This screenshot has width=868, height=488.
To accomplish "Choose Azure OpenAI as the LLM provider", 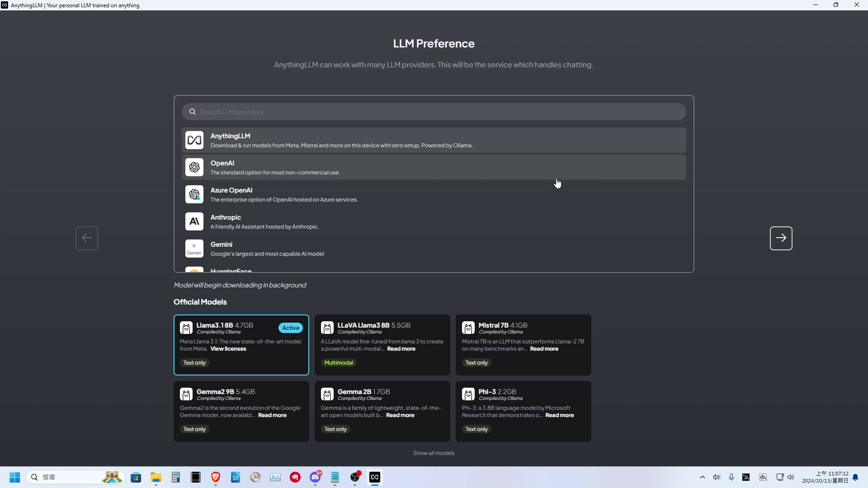I will (434, 194).
